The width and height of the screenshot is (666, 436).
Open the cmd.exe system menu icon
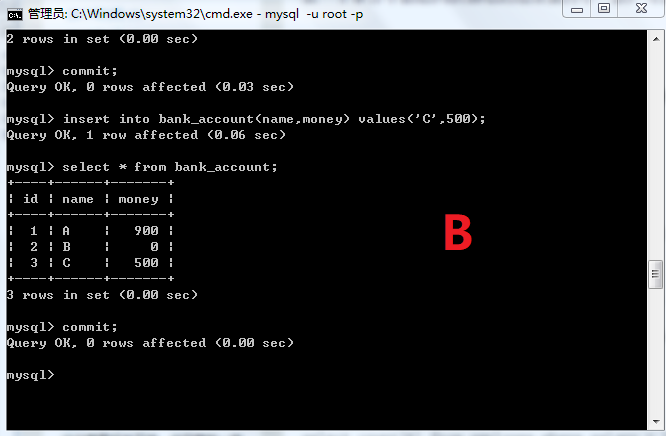pyautogui.click(x=14, y=15)
